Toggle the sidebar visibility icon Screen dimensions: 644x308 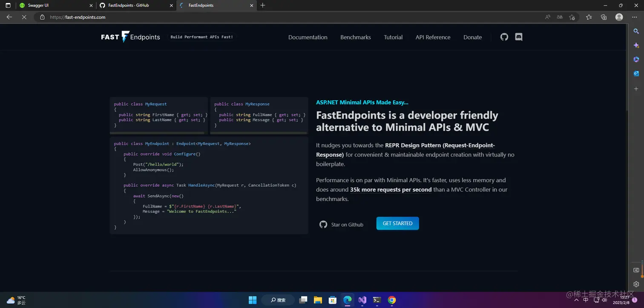click(636, 270)
